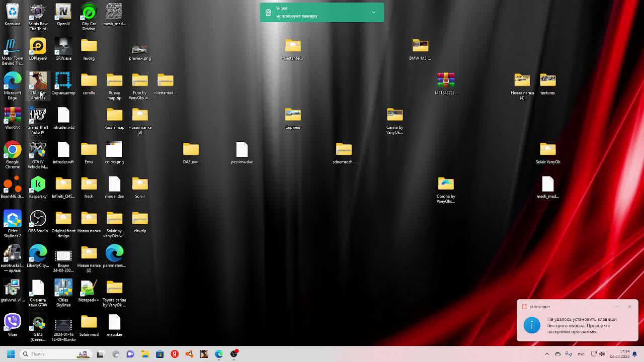Open the preview.png image file

(x=139, y=50)
